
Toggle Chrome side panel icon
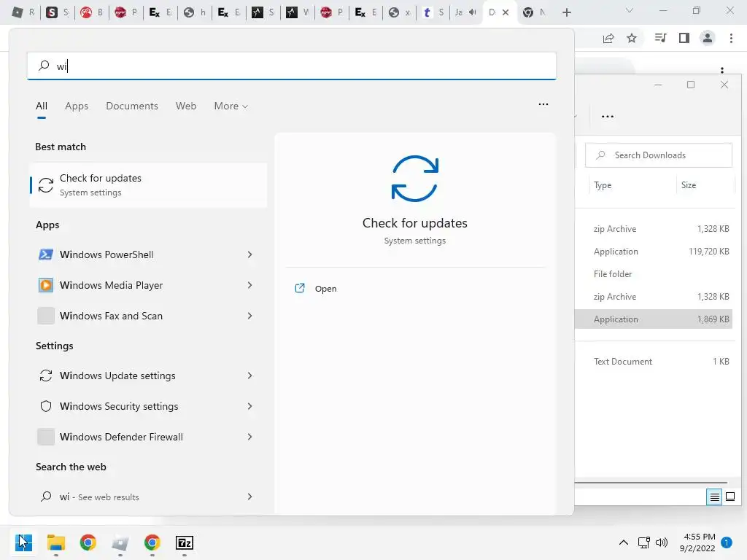point(684,38)
